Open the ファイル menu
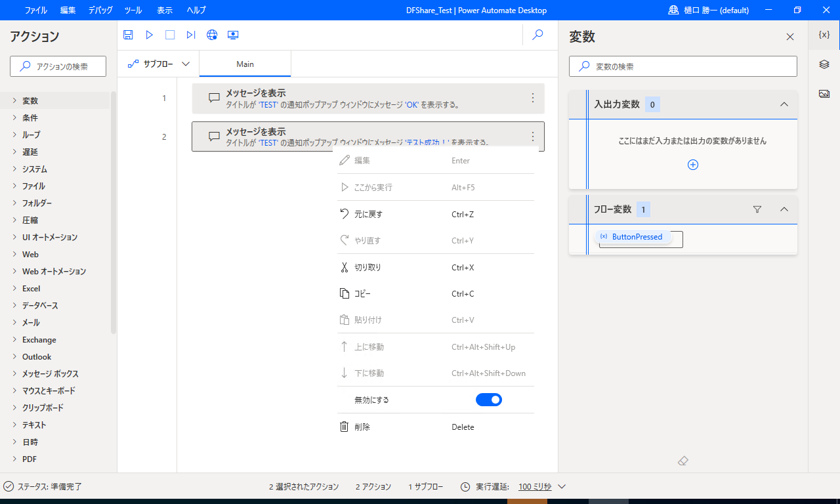Viewport: 840px width, 504px height. pyautogui.click(x=36, y=10)
